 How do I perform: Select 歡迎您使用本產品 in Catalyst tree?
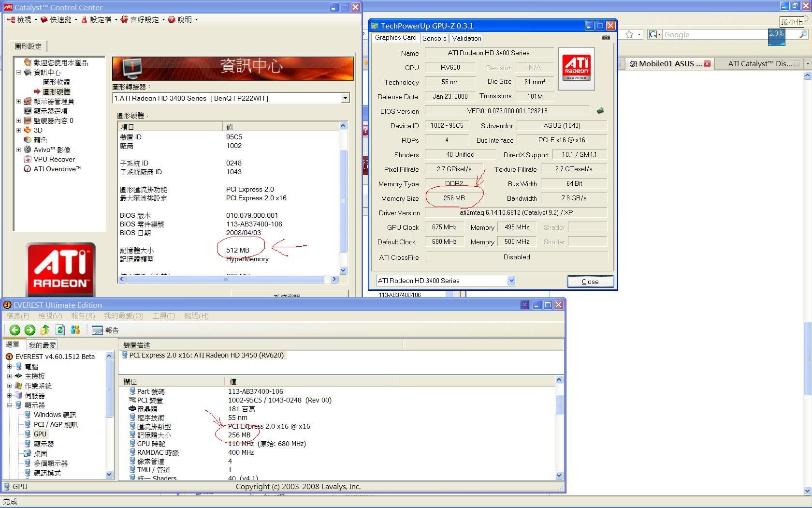tap(60, 62)
